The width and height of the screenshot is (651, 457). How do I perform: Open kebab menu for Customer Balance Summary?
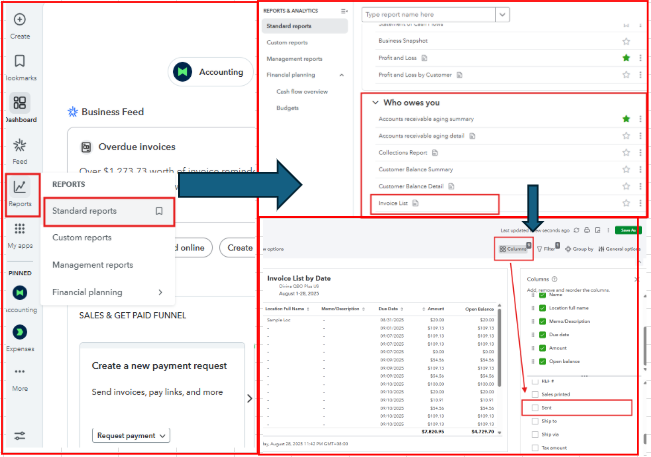[x=641, y=169]
